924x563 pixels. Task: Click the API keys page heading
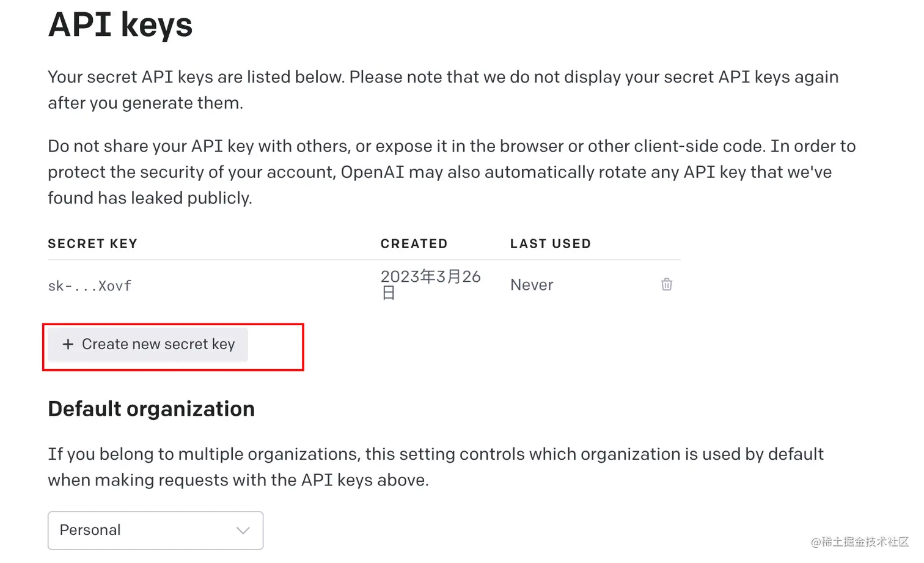[x=120, y=25]
